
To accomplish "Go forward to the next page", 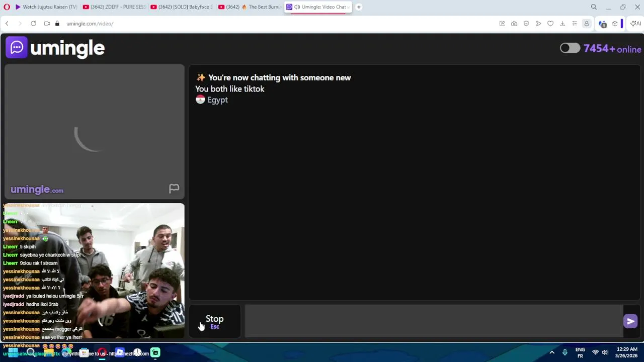I will click(20, 24).
